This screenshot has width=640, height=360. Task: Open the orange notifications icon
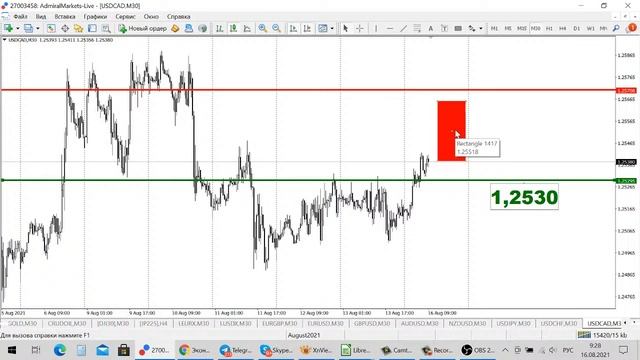point(632,28)
